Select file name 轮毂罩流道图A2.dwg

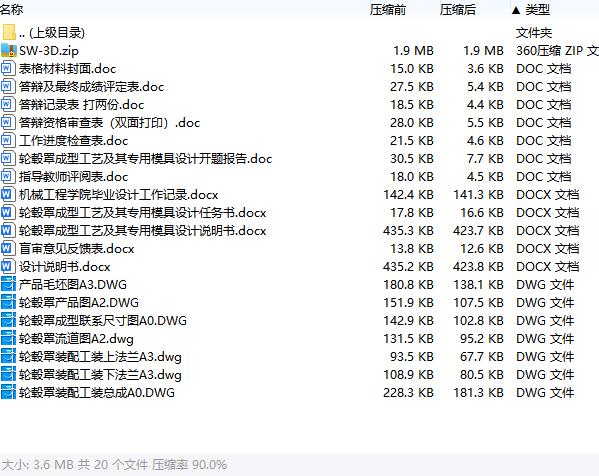coord(76,338)
